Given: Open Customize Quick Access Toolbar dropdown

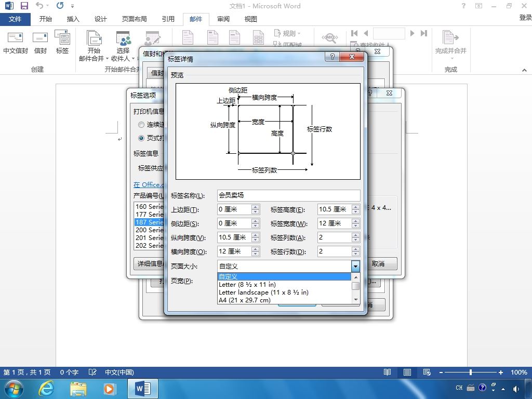Looking at the screenshot, I should coord(72,6).
